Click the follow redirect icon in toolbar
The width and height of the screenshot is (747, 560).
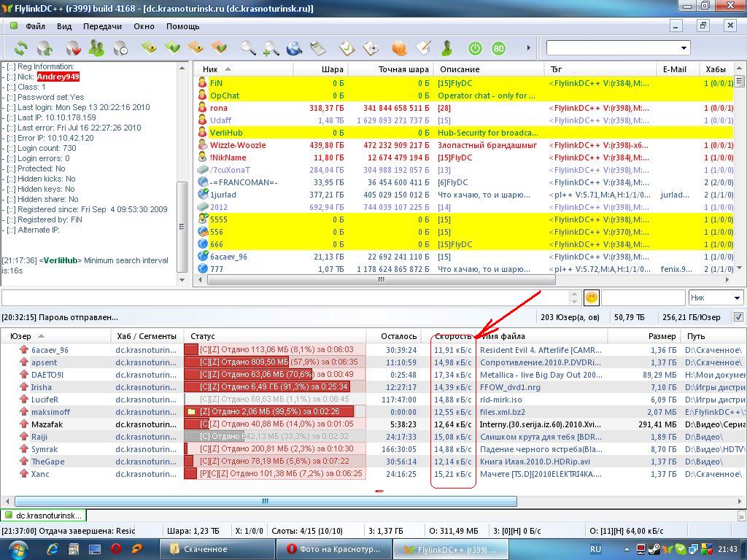click(44, 48)
